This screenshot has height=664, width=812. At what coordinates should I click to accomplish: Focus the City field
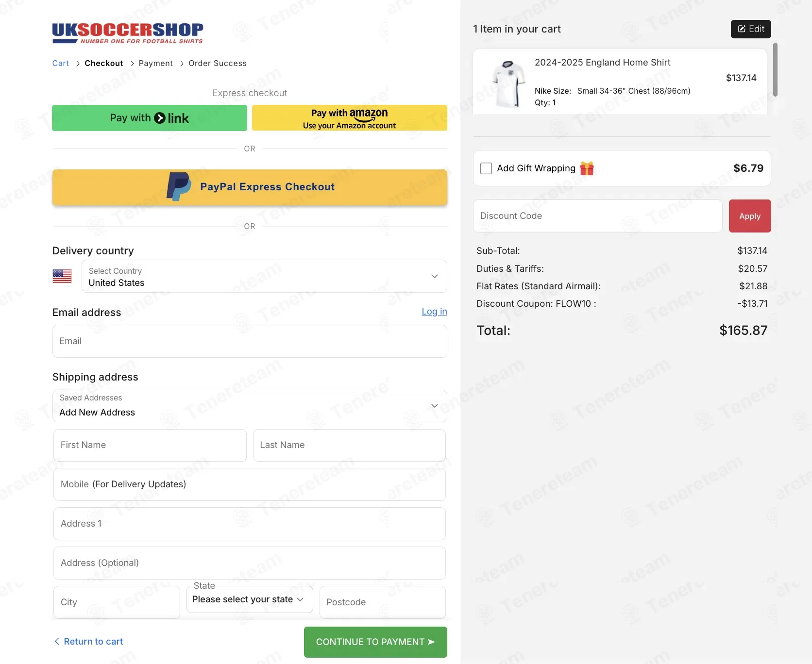[x=117, y=602]
